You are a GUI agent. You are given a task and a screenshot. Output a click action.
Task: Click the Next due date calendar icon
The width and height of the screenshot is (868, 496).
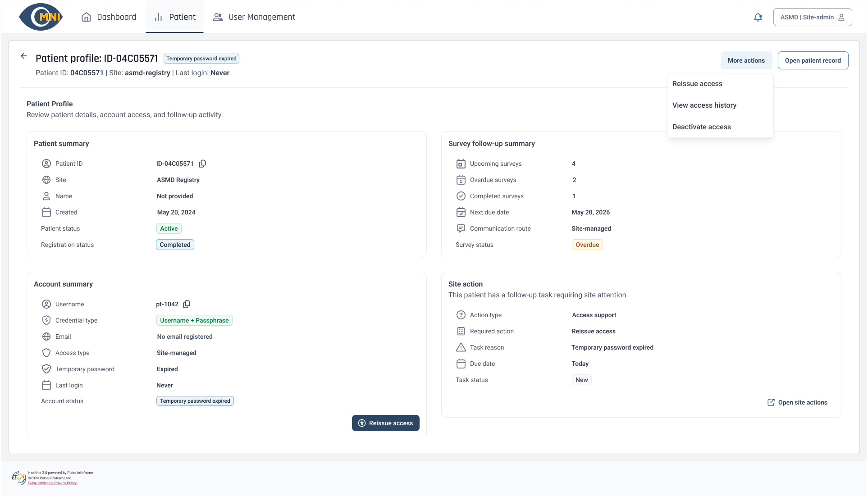pos(461,212)
